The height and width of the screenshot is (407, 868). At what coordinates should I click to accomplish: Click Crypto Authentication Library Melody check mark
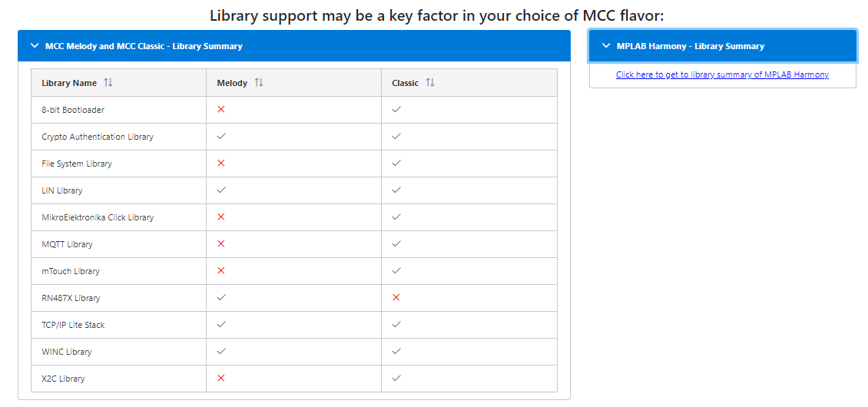click(221, 137)
